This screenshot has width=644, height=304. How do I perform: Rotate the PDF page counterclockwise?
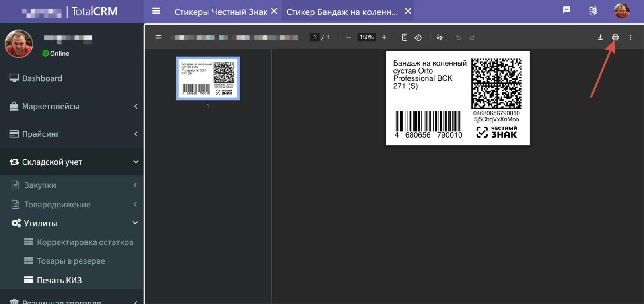(418, 37)
